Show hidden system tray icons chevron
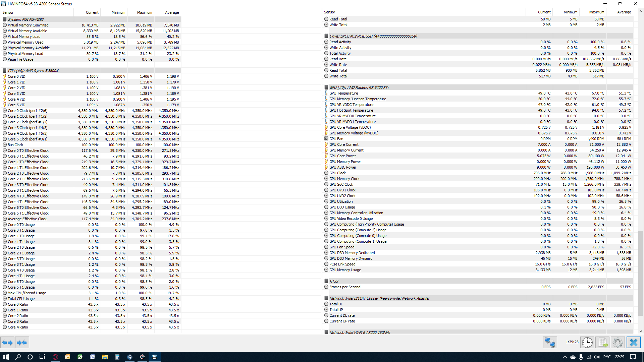This screenshot has width=644, height=362. pos(565,357)
